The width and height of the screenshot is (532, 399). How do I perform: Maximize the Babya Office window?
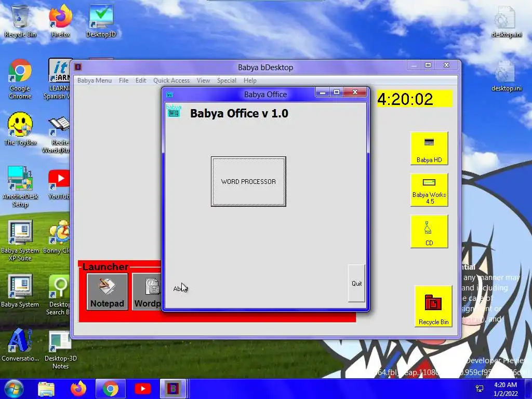pyautogui.click(x=337, y=92)
